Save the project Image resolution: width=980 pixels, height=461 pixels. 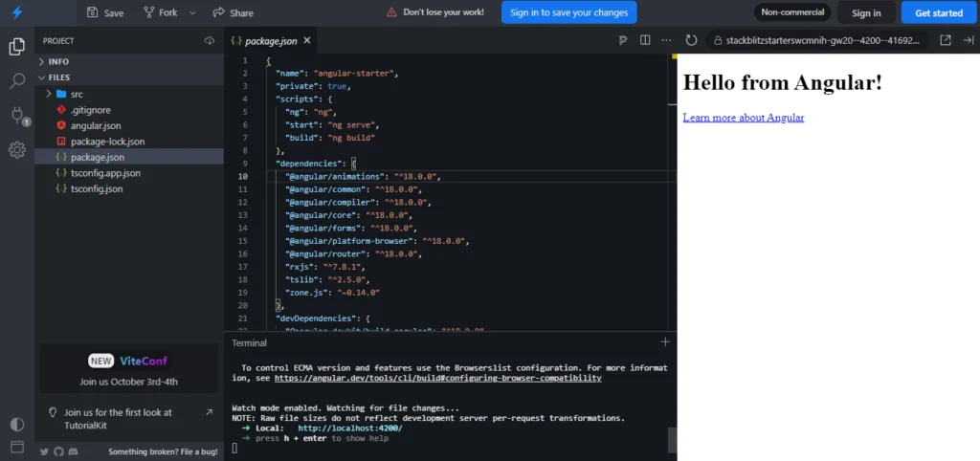tap(105, 12)
